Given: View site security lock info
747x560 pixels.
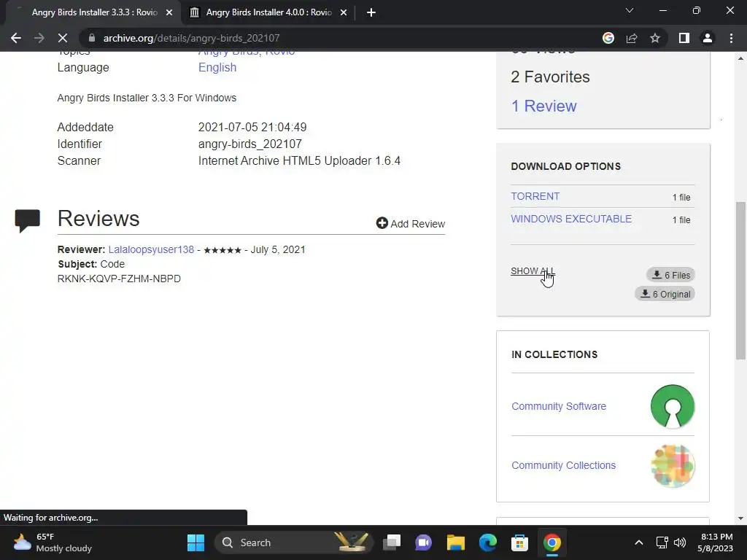Looking at the screenshot, I should pyautogui.click(x=92, y=38).
